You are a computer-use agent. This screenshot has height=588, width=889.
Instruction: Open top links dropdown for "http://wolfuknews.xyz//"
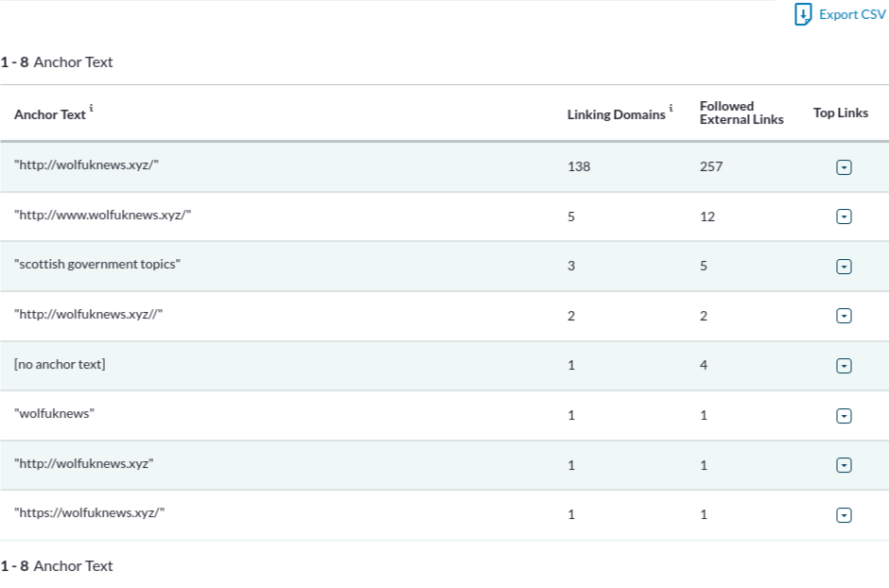pyautogui.click(x=844, y=316)
